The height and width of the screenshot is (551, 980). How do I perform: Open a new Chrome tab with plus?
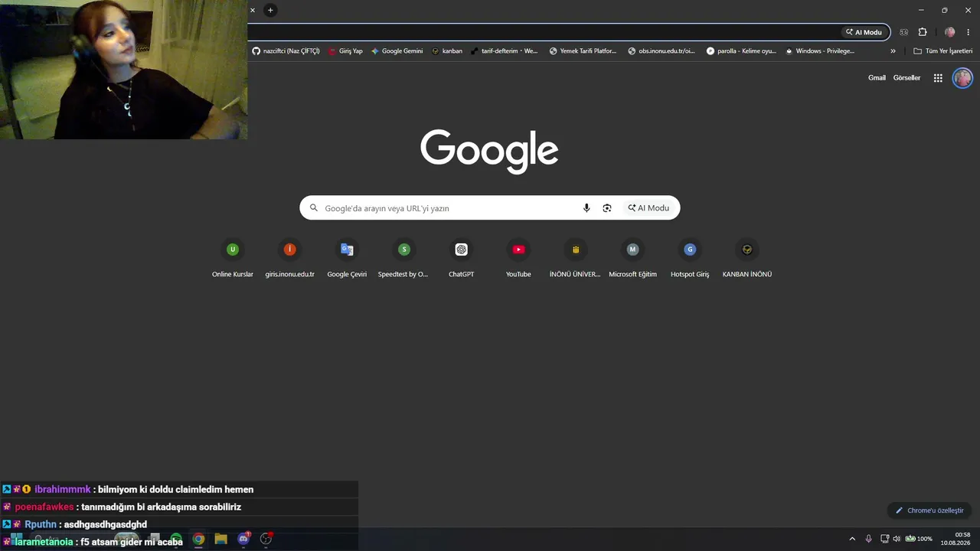pyautogui.click(x=270, y=10)
